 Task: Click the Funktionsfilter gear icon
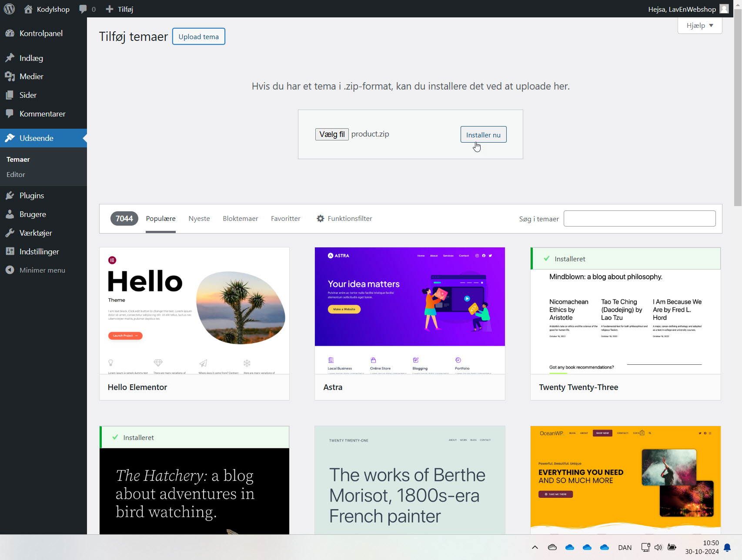click(x=321, y=219)
